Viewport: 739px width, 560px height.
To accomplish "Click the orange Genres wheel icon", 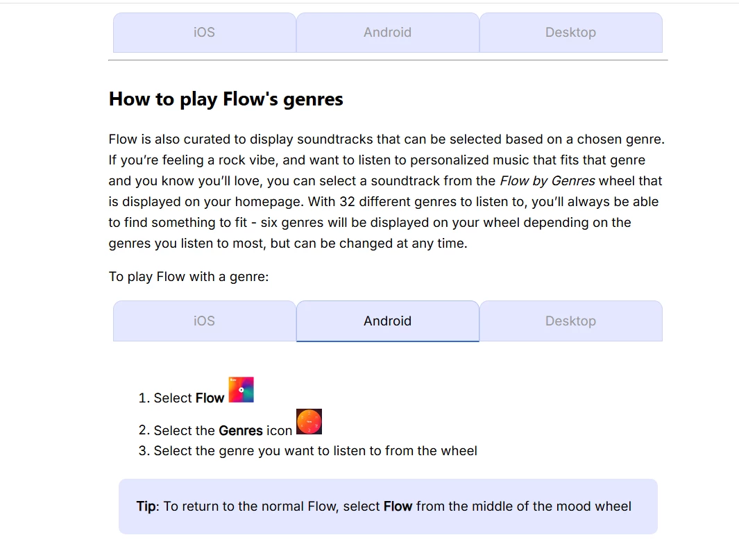I will (309, 421).
